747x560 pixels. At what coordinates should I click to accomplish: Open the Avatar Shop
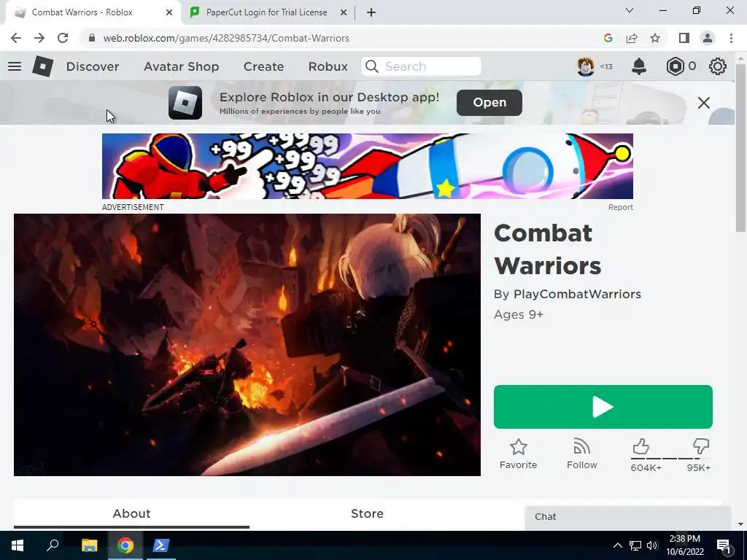182,66
